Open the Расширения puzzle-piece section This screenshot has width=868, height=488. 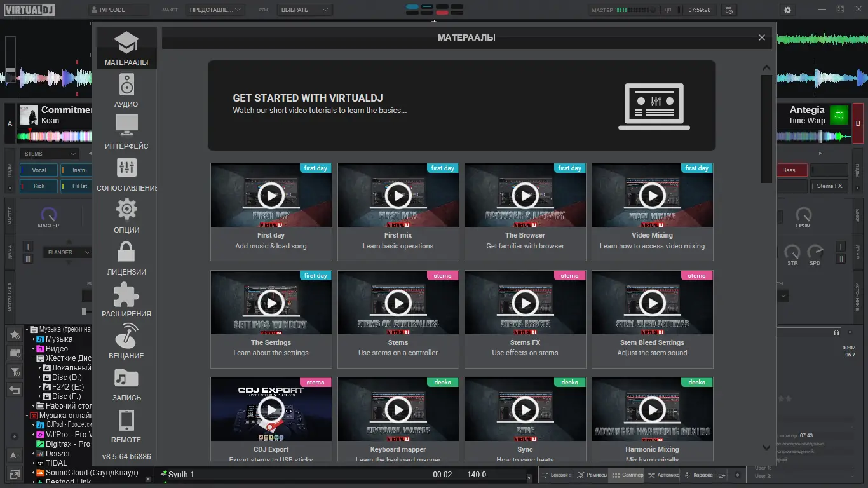[126, 300]
